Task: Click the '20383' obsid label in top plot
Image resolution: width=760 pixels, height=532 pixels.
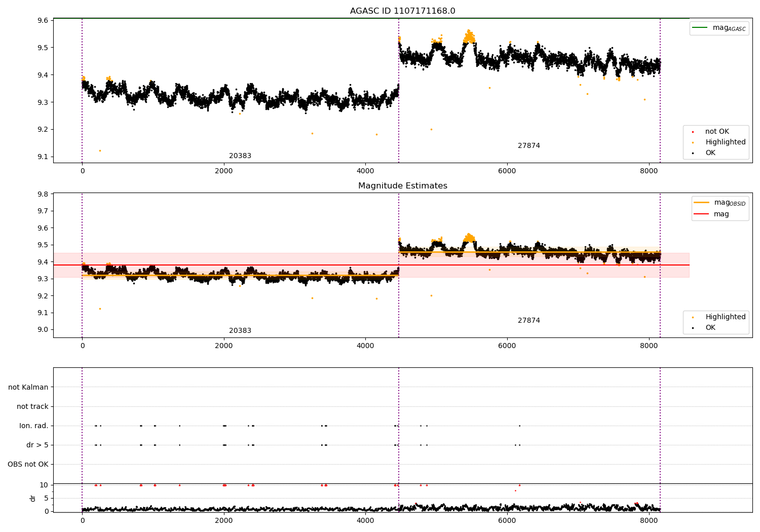Action: 240,156
